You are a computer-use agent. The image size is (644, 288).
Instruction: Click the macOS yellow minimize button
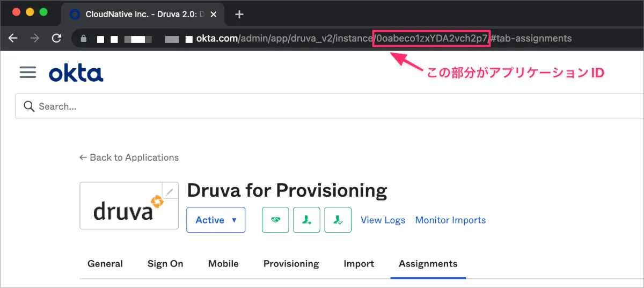tap(30, 12)
